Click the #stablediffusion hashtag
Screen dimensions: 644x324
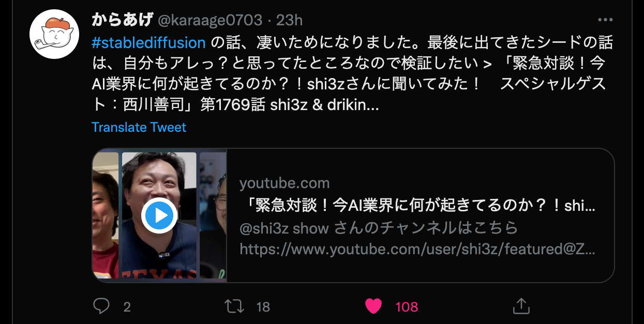(x=149, y=42)
